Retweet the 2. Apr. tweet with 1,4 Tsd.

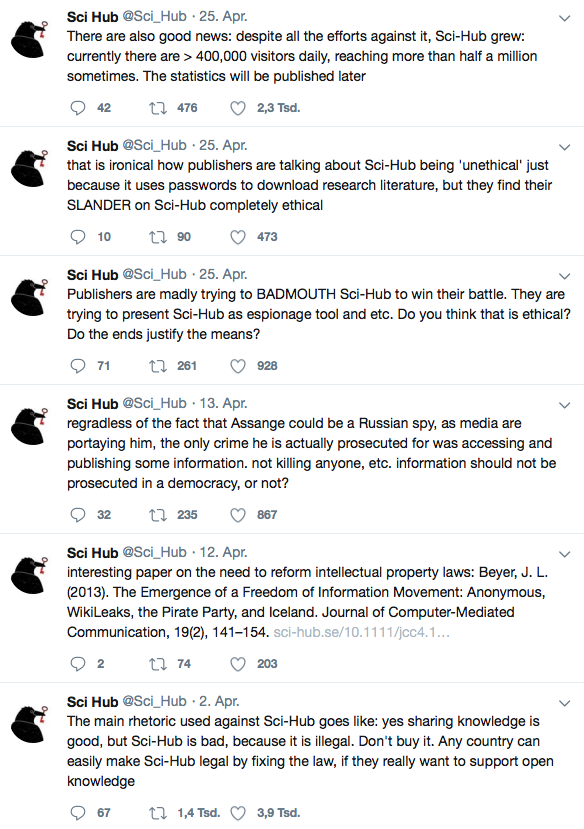[x=157, y=813]
